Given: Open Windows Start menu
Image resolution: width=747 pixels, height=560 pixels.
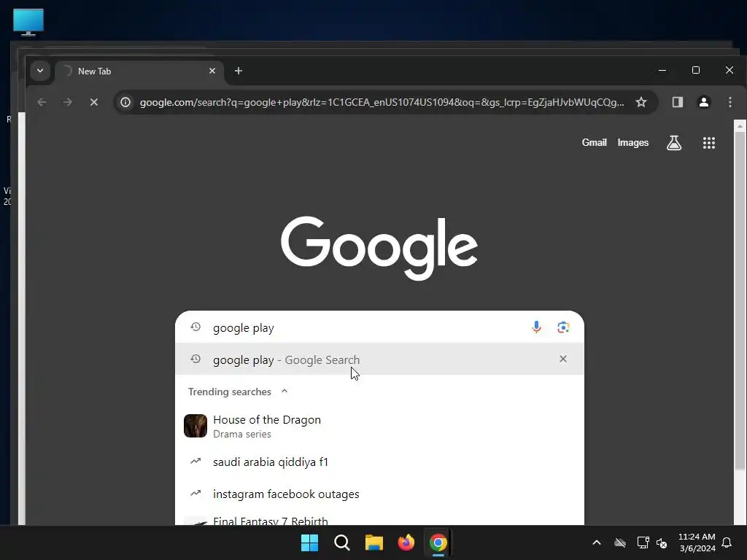Looking at the screenshot, I should point(309,542).
